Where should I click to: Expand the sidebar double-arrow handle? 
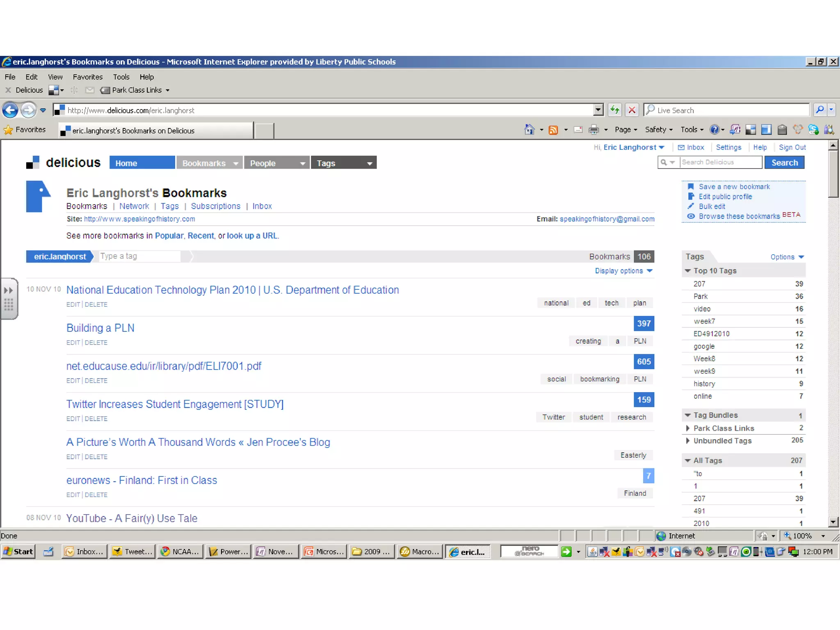(x=8, y=290)
